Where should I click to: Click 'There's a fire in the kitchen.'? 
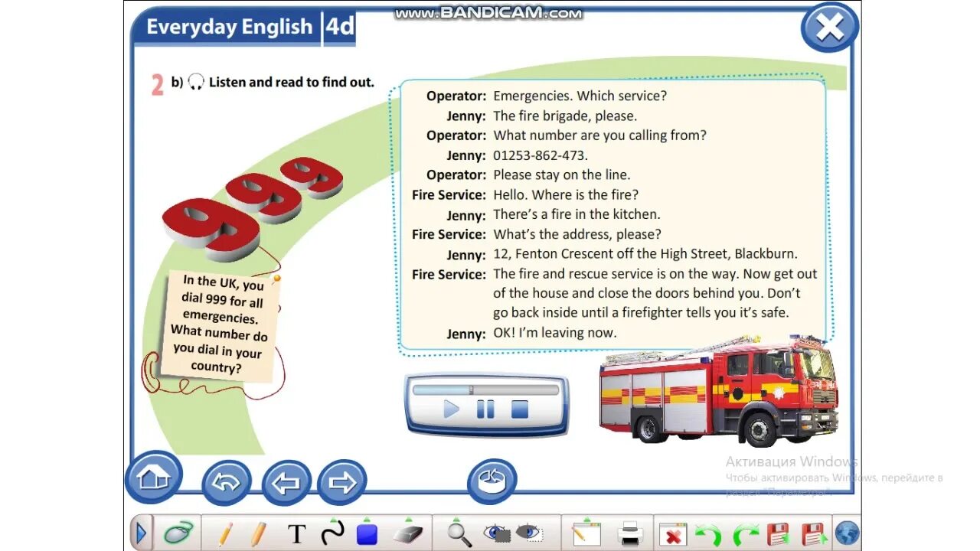click(577, 214)
